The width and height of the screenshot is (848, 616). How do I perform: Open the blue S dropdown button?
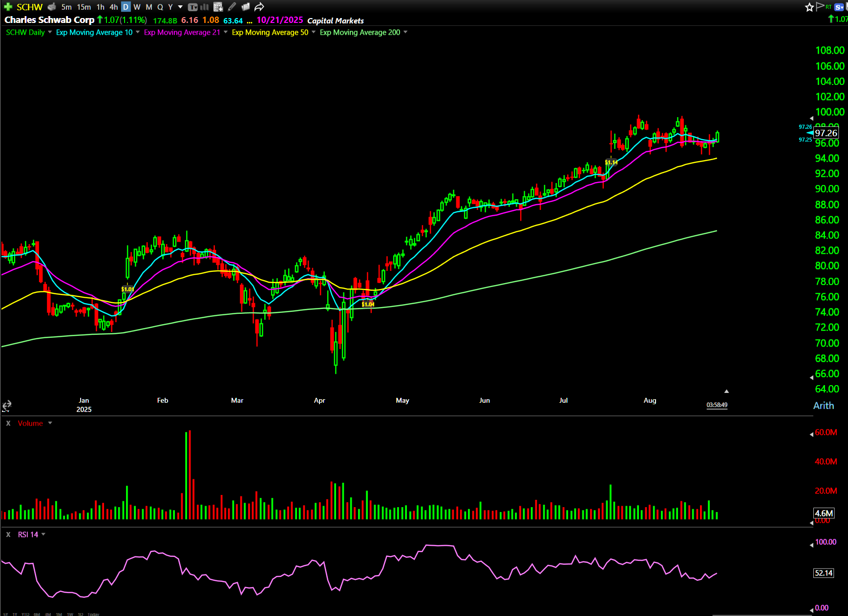point(840,7)
